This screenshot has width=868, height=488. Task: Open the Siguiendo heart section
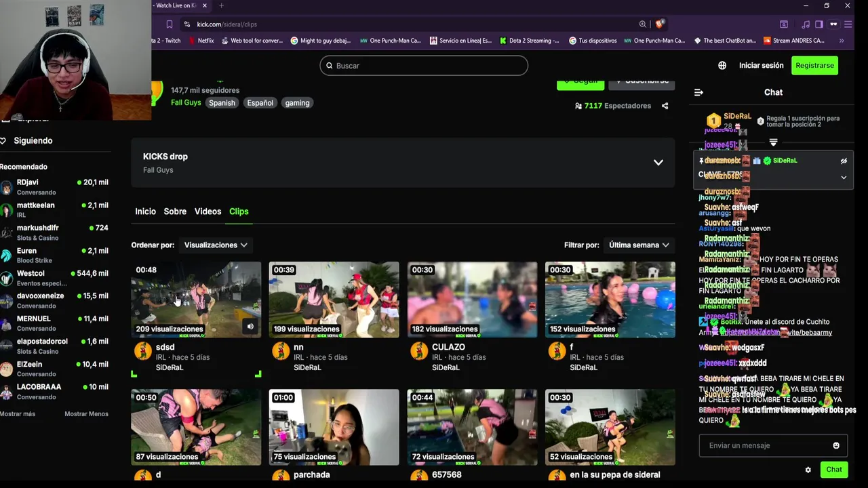(27, 141)
